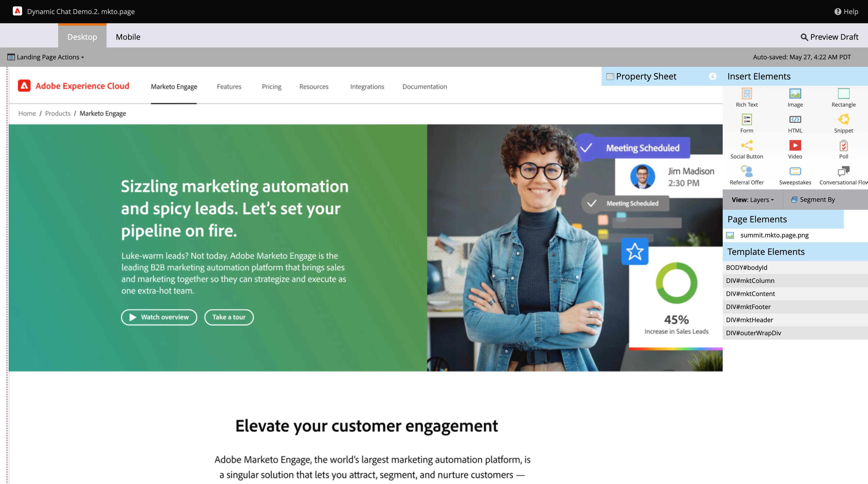Add a Form element

(746, 123)
